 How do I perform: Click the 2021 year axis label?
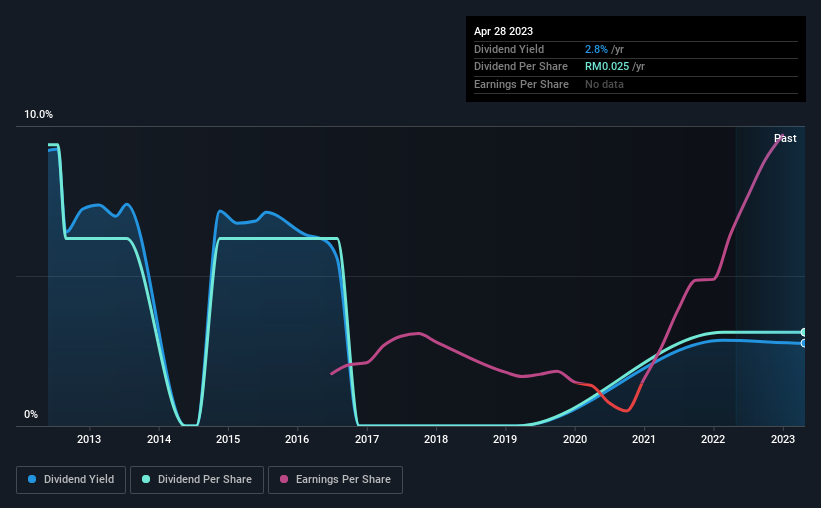[644, 439]
